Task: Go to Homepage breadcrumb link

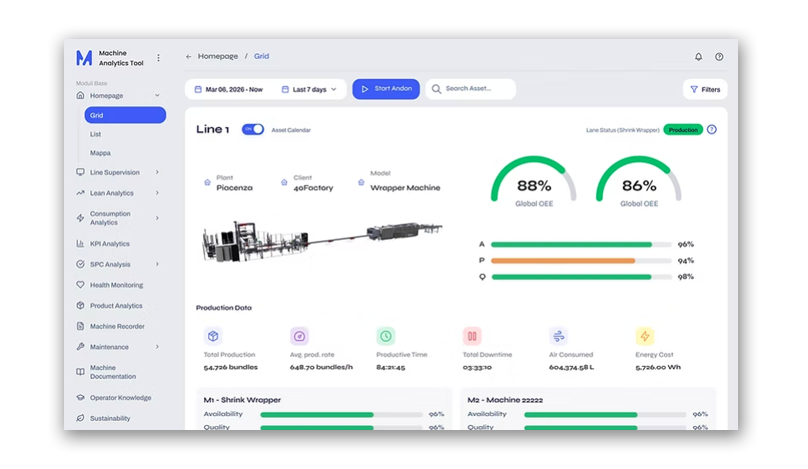Action: [x=218, y=56]
